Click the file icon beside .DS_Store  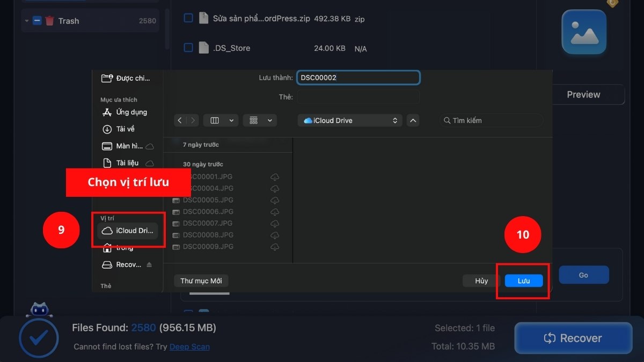(203, 48)
